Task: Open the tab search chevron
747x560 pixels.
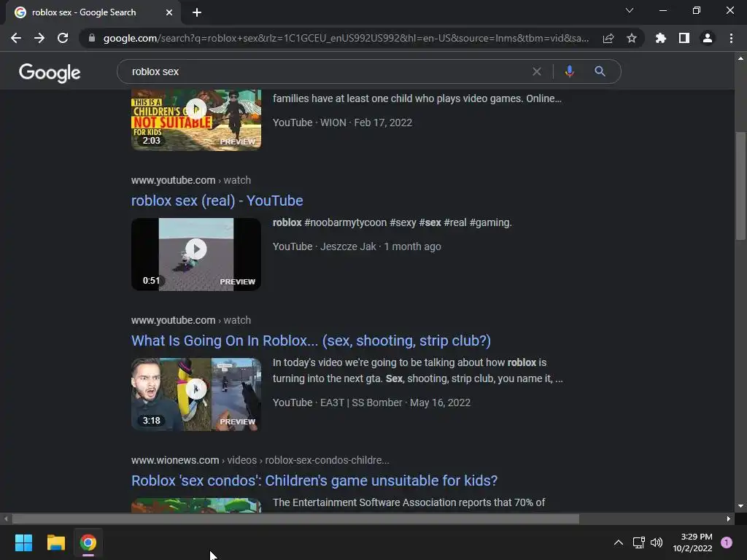Action: [630, 10]
